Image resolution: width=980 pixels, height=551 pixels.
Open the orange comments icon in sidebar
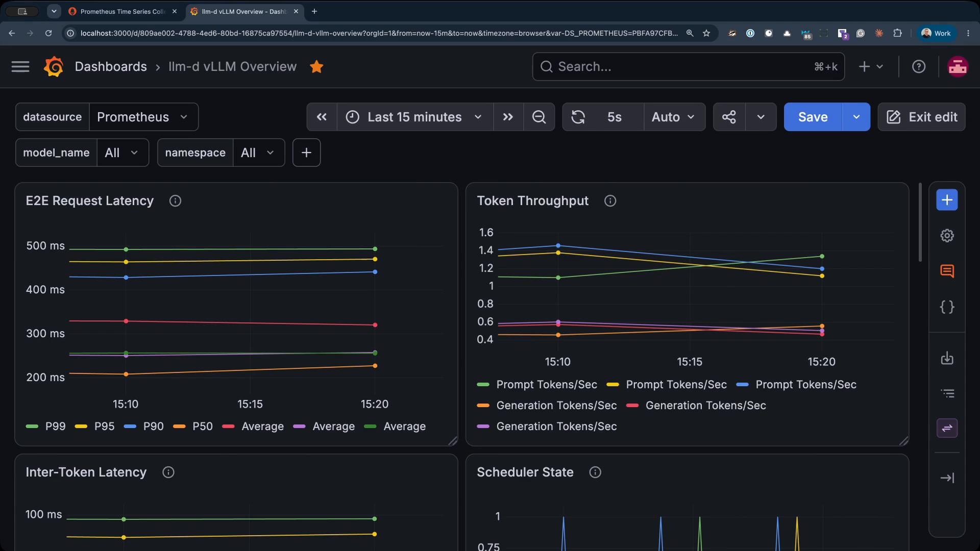(947, 271)
